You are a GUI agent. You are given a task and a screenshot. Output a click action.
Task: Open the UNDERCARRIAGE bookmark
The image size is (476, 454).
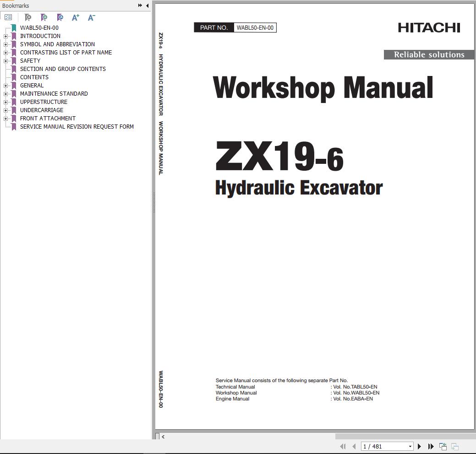42,110
